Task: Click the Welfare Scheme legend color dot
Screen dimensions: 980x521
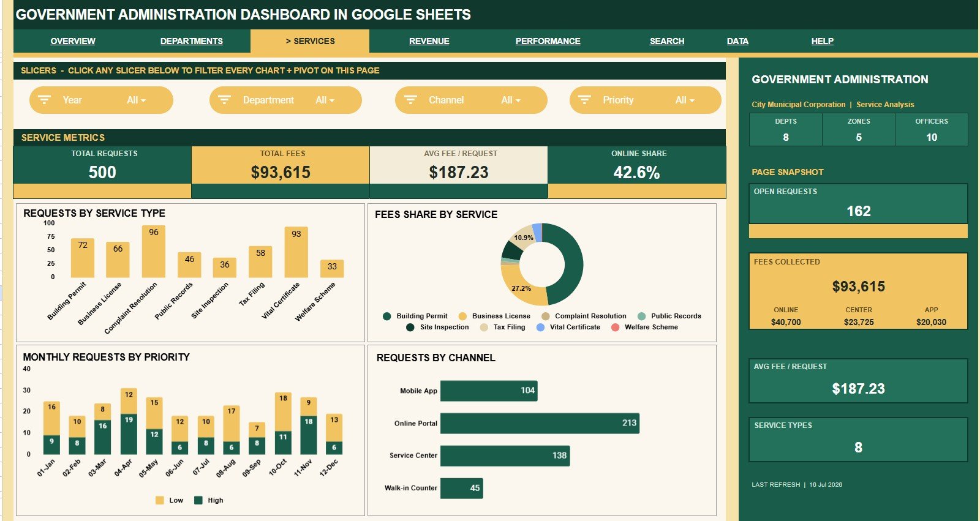Action: pos(615,328)
